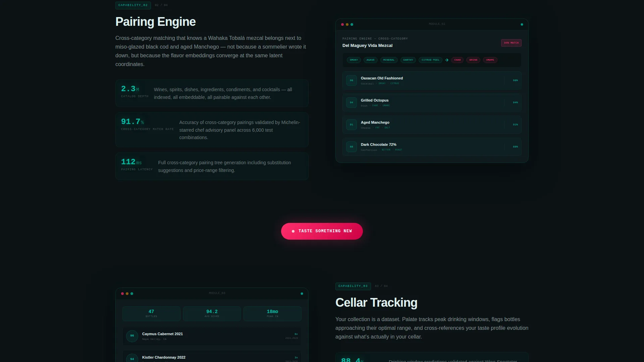The image size is (644, 362).
Task: Click the yellow dot in MODULE_02 window
Action: (x=347, y=24)
